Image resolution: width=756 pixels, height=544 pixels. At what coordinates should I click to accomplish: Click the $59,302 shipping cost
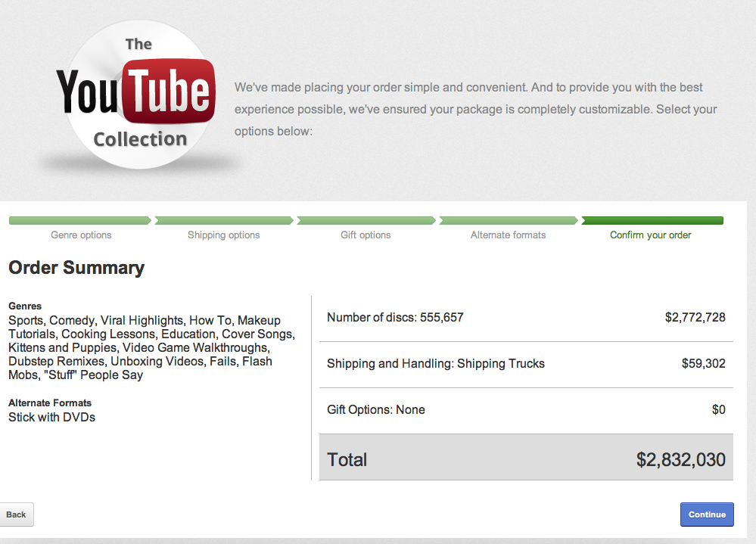pyautogui.click(x=704, y=363)
